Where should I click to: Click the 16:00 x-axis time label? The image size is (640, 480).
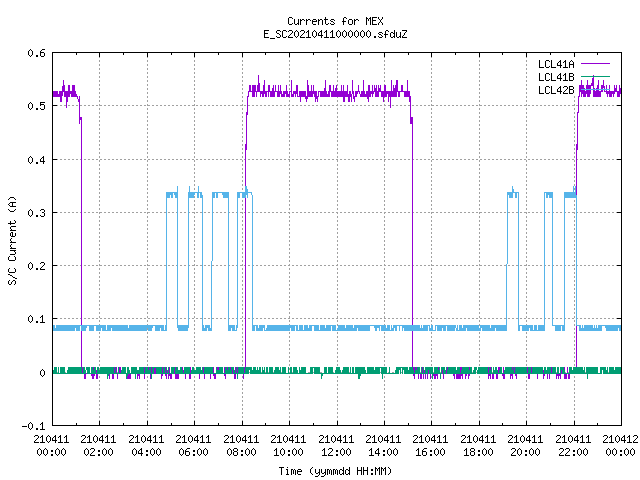(430, 452)
